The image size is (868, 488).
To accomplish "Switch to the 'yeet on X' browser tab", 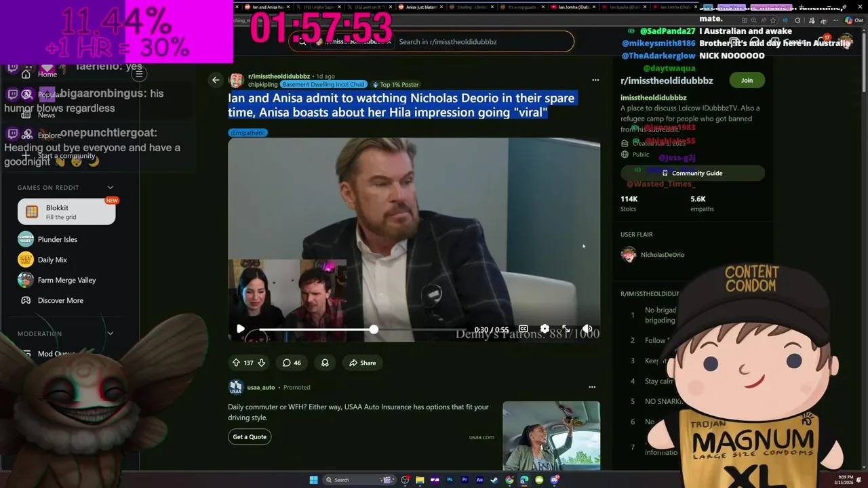I will tap(368, 7).
